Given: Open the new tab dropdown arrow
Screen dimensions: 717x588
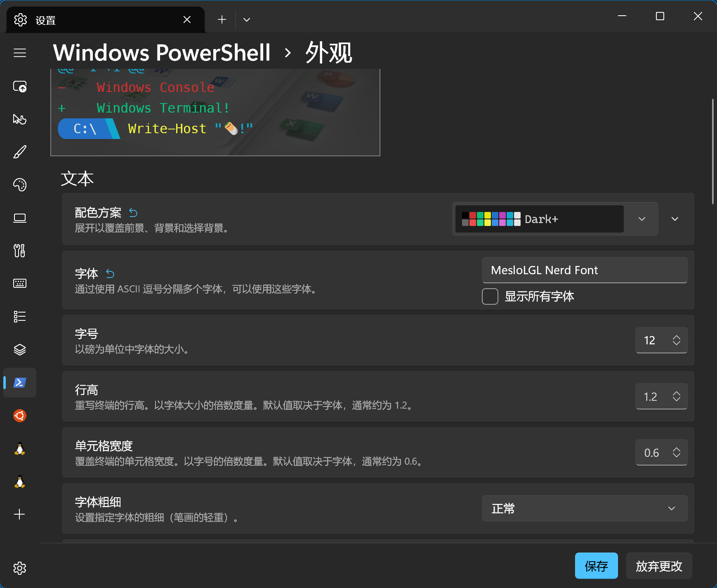Looking at the screenshot, I should [x=247, y=20].
